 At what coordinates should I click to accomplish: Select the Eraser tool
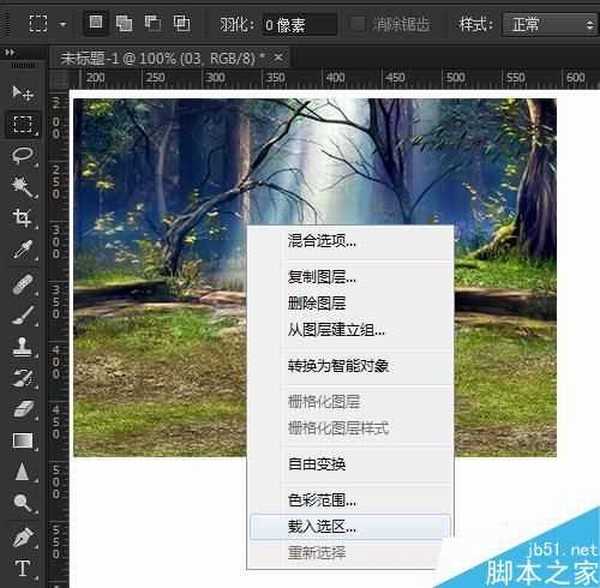click(x=23, y=409)
